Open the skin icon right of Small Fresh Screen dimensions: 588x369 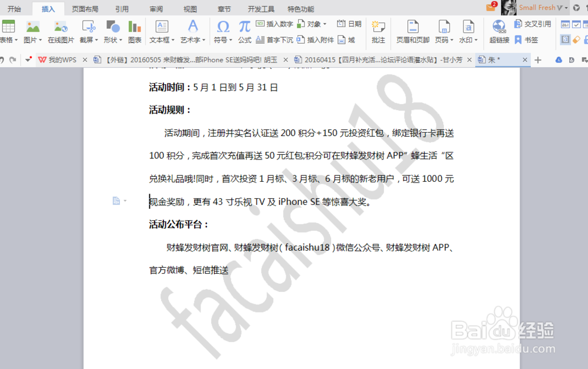tap(576, 8)
